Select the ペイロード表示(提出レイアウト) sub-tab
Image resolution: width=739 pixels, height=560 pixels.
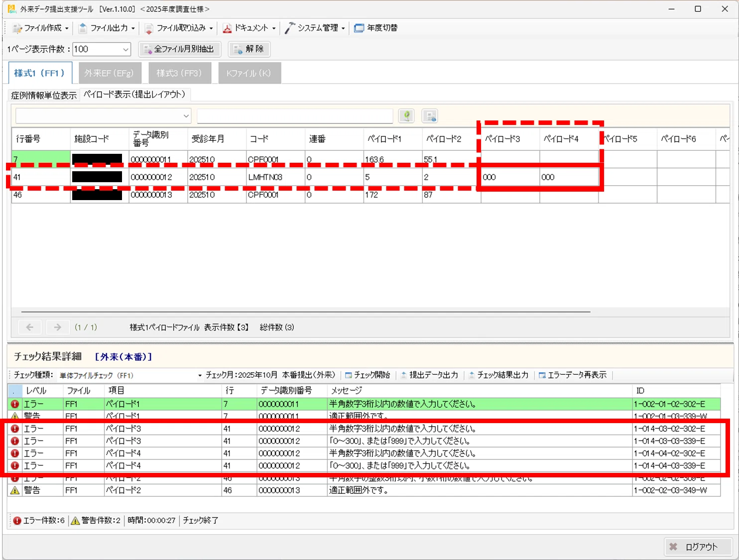click(134, 94)
